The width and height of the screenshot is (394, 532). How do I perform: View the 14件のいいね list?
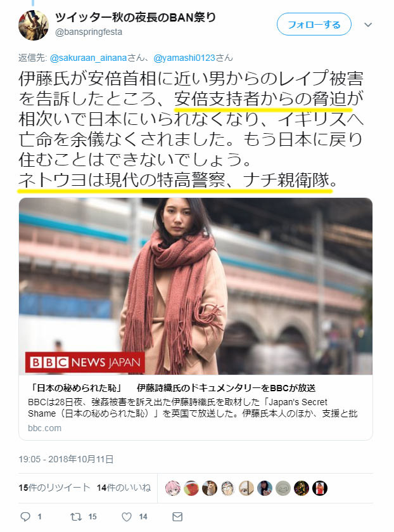124,488
